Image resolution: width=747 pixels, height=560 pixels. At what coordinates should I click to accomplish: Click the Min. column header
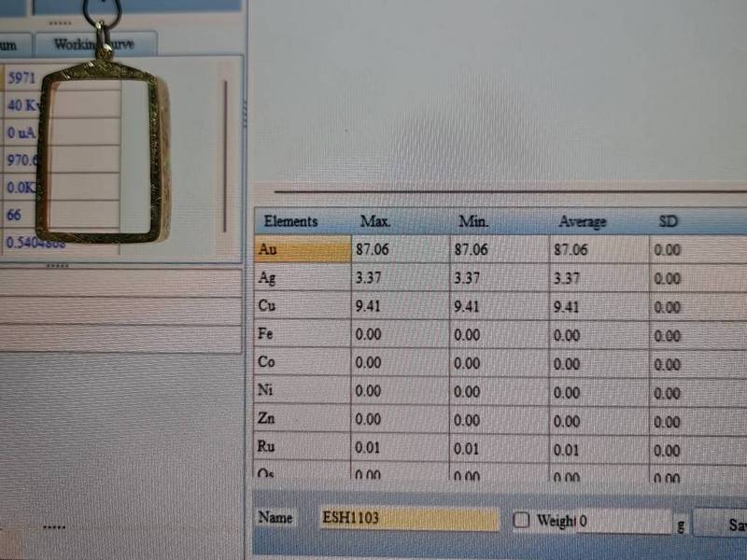coord(473,222)
